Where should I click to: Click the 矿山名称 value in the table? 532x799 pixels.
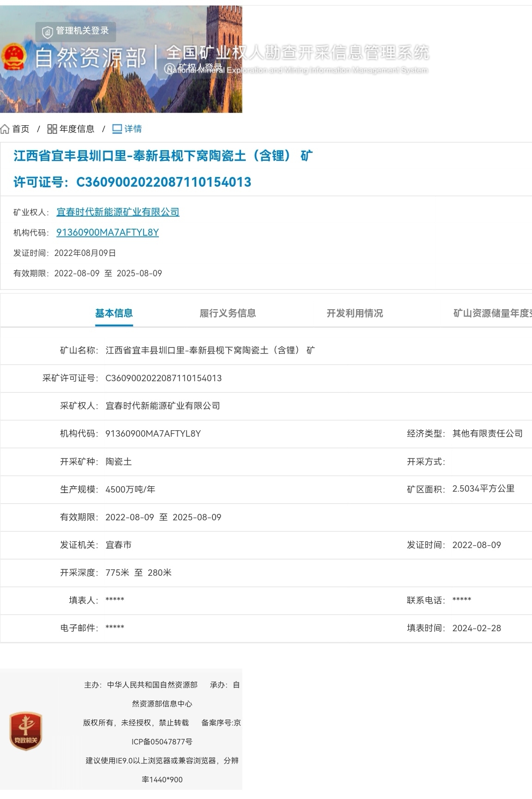point(210,350)
